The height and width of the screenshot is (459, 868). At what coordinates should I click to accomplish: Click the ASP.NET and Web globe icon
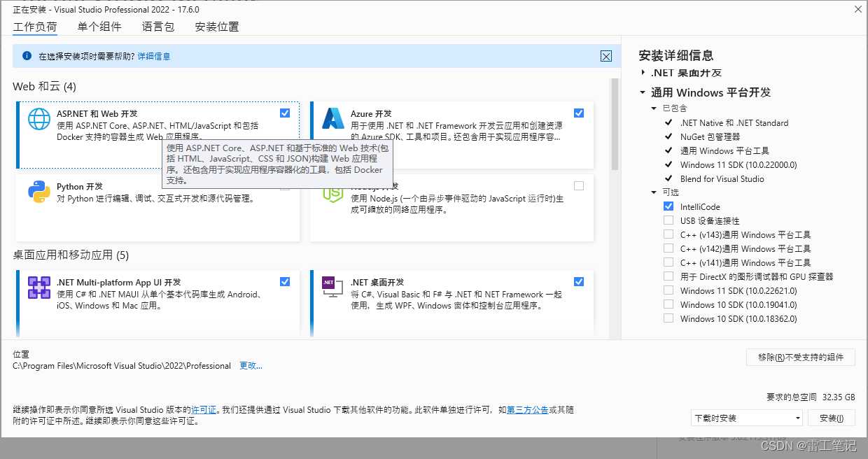pos(39,119)
